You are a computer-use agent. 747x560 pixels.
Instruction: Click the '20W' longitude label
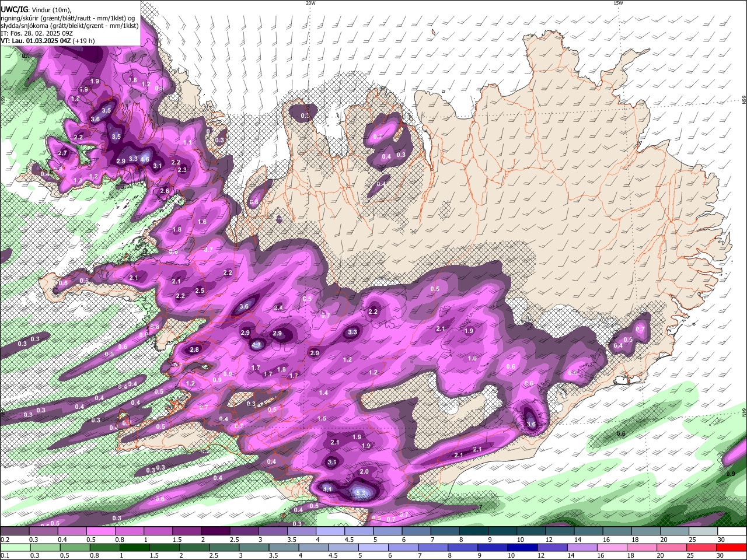[310, 3]
